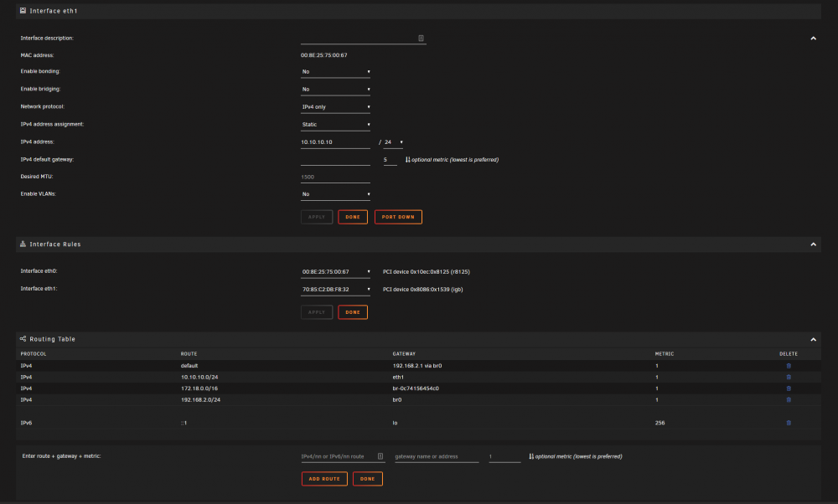Open the Interface eth0 MAC dropdown

pos(336,272)
